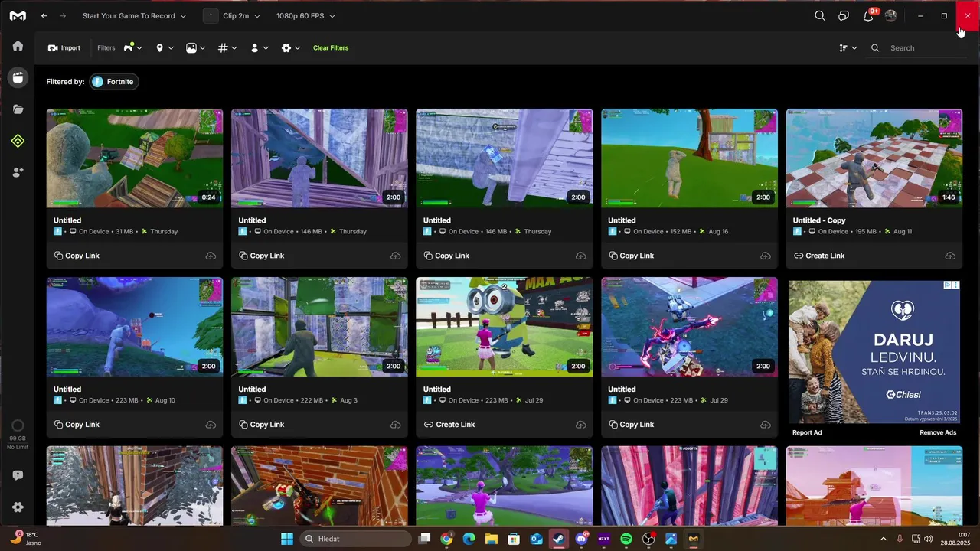Open the game controller filter dropdown
Viewport: 980px width, 551px height.
(x=132, y=47)
